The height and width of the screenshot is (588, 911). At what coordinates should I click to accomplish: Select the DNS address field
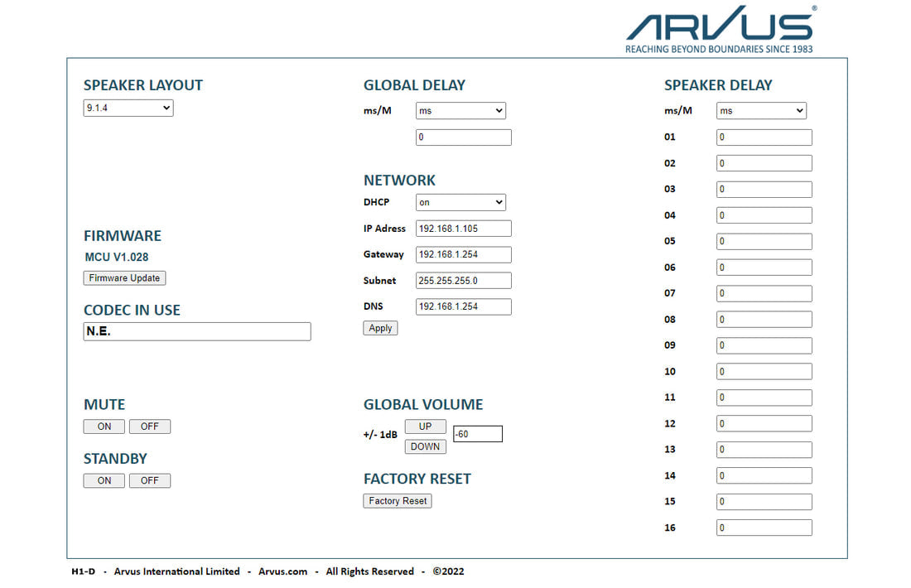click(x=463, y=306)
